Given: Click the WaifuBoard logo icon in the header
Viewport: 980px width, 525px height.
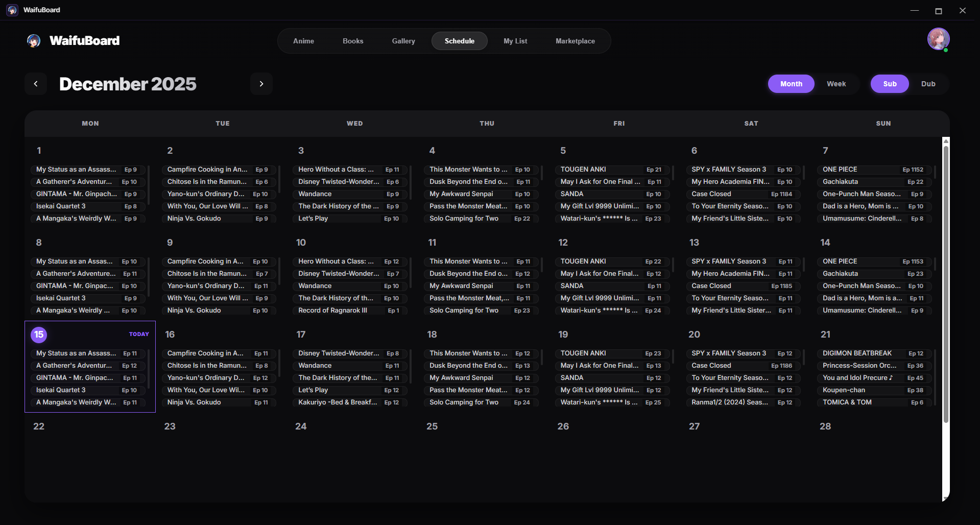Looking at the screenshot, I should [x=33, y=41].
